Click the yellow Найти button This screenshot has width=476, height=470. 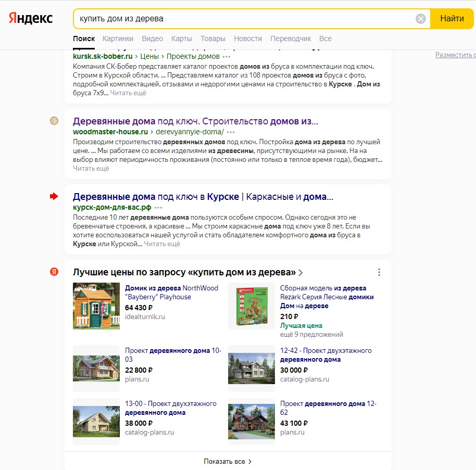pos(452,19)
